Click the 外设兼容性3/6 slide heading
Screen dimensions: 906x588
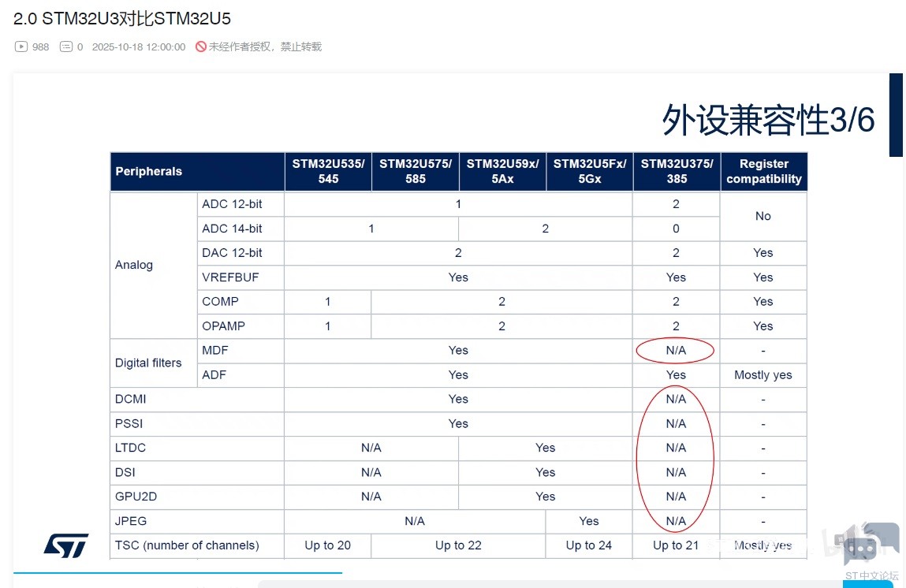coord(768,121)
